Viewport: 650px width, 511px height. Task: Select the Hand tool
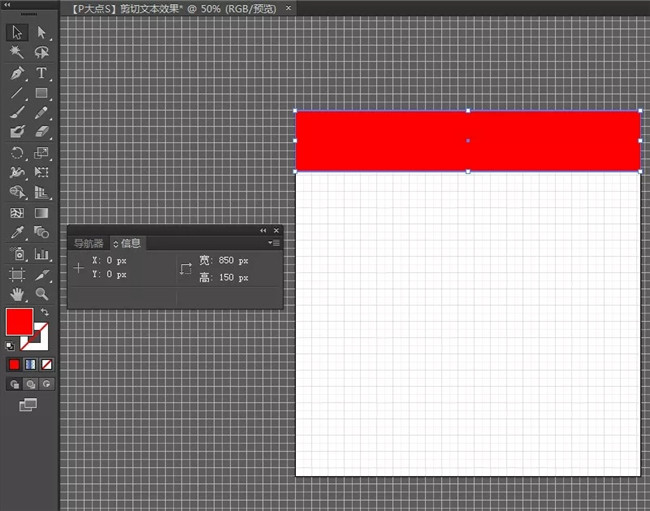click(17, 294)
